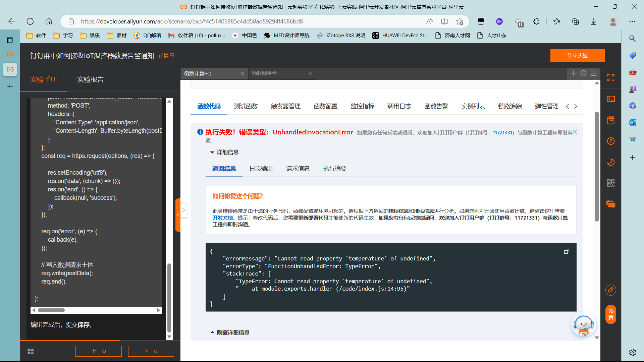Open the customer service robot avatar
Screen dimensions: 644x362
click(584, 325)
